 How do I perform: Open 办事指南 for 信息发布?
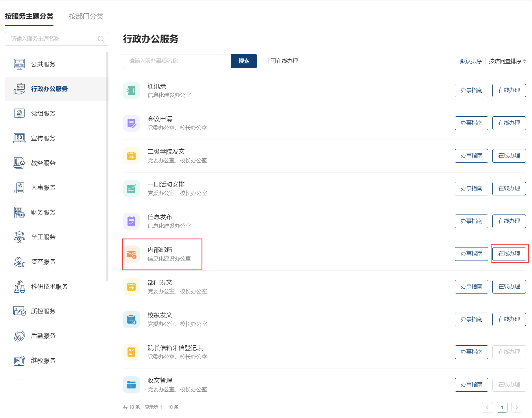[471, 221]
